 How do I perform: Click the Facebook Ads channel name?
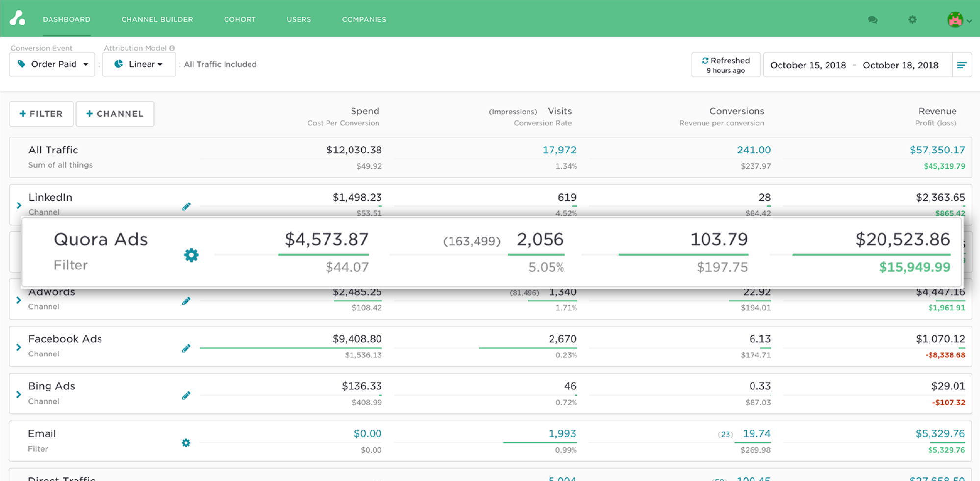[x=65, y=339]
